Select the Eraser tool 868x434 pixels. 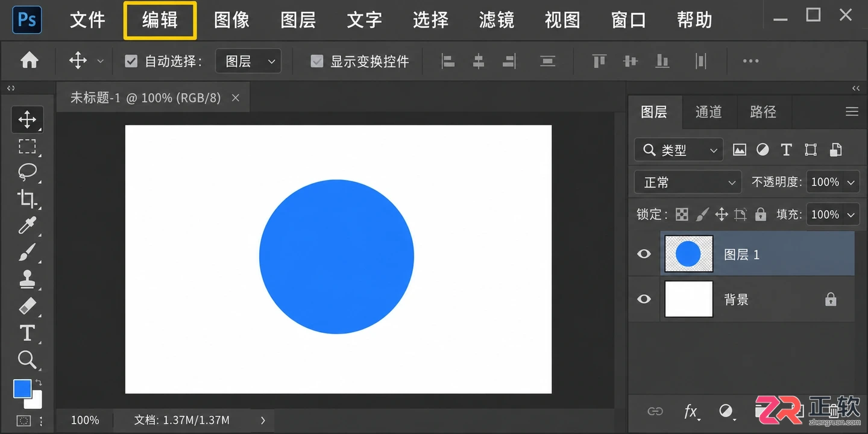pyautogui.click(x=27, y=306)
